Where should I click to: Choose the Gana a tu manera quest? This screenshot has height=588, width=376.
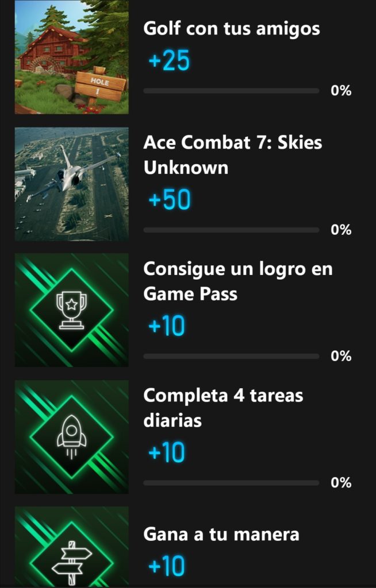[x=221, y=535]
